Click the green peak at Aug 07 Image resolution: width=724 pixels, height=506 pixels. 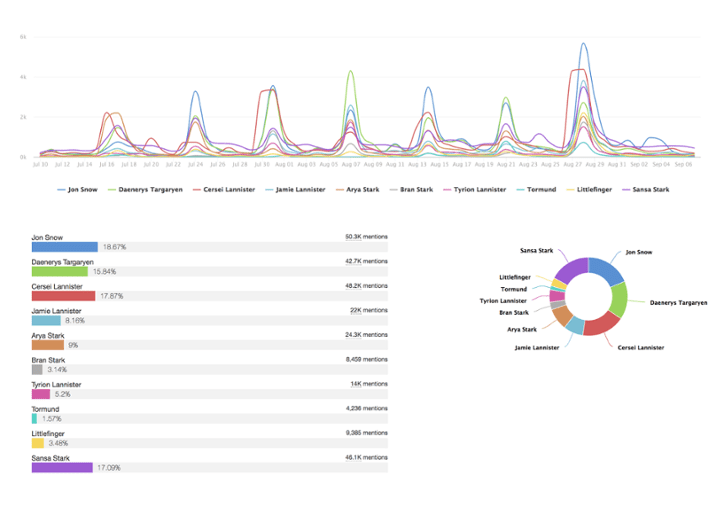[350, 72]
